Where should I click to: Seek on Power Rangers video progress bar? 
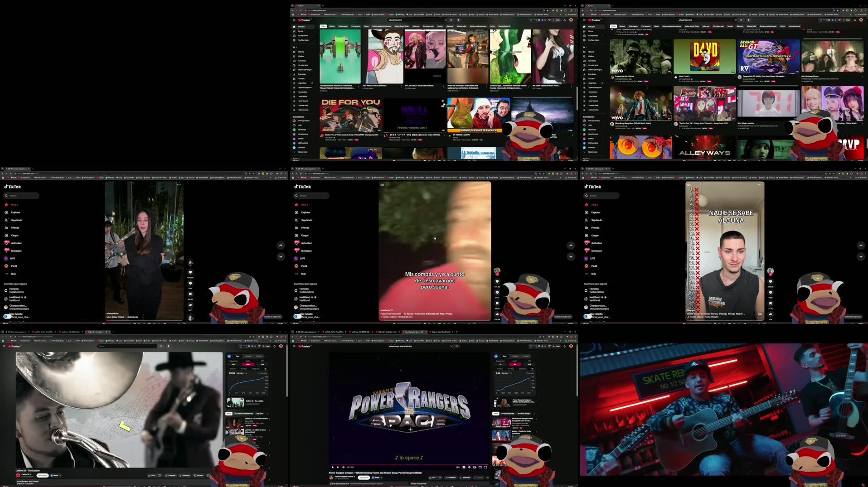click(410, 464)
